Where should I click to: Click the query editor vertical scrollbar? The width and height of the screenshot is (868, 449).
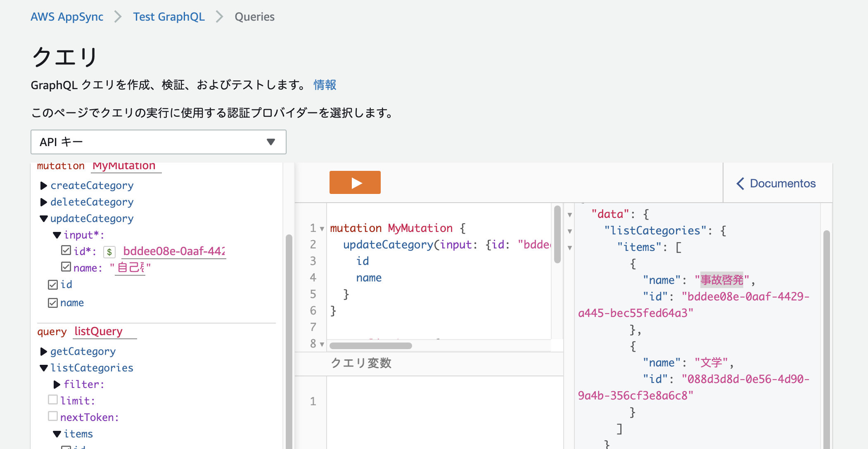(557, 234)
